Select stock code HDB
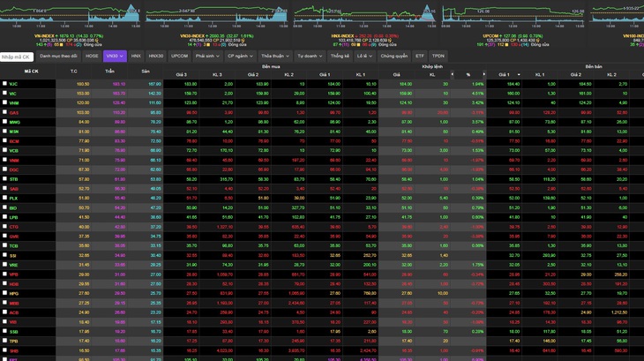 pyautogui.click(x=14, y=284)
